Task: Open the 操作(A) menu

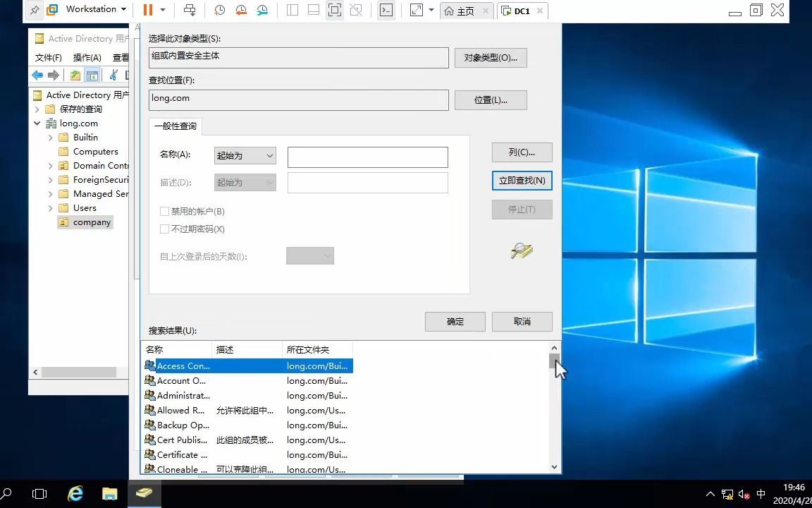Action: [87, 58]
